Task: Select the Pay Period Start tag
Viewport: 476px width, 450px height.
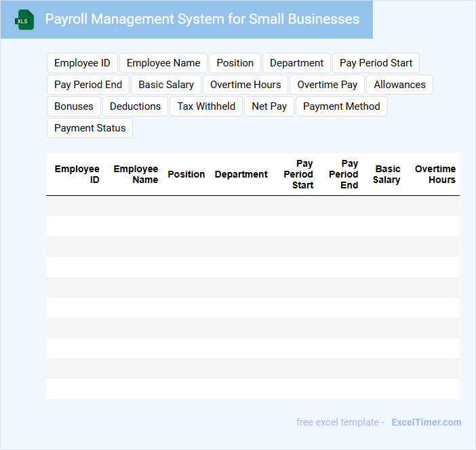Action: (x=376, y=63)
